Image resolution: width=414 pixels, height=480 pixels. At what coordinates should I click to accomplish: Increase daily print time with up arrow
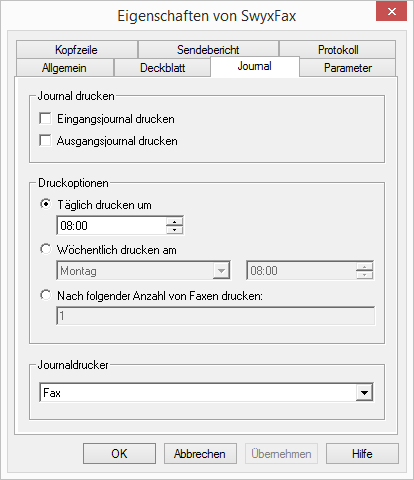[x=174, y=221]
